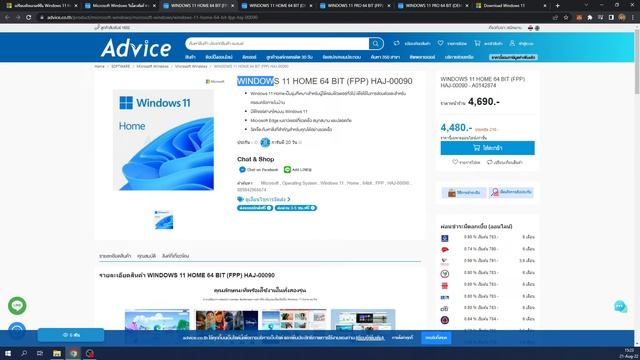Click the product title WINDOWS 11 HOME 64 BIT
Image resolution: width=640 pixels, height=360 pixels.
(x=324, y=81)
